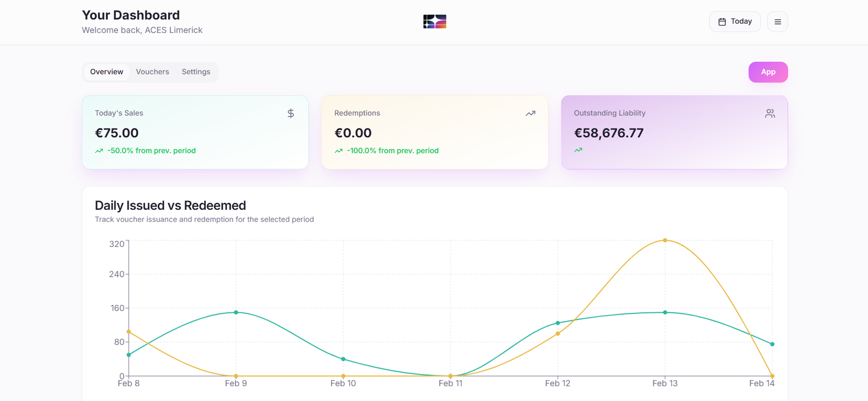Click the dollar sign icon on Today's Sales
The height and width of the screenshot is (401, 868).
pyautogui.click(x=291, y=113)
